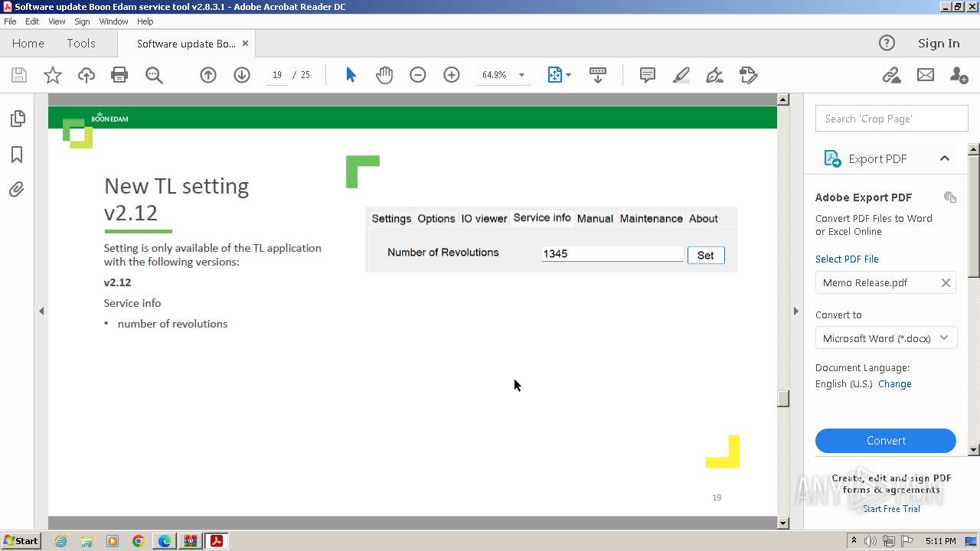Zoom out with minus icon
980x551 pixels.
coord(418,75)
